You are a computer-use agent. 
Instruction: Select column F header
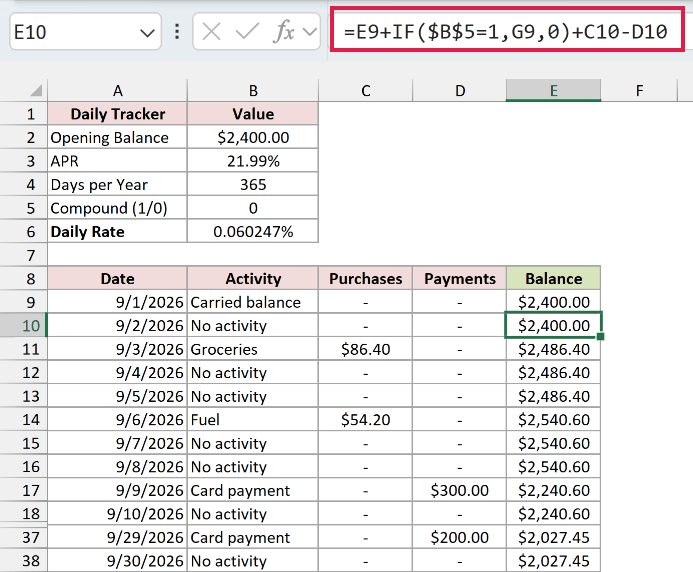click(x=639, y=91)
